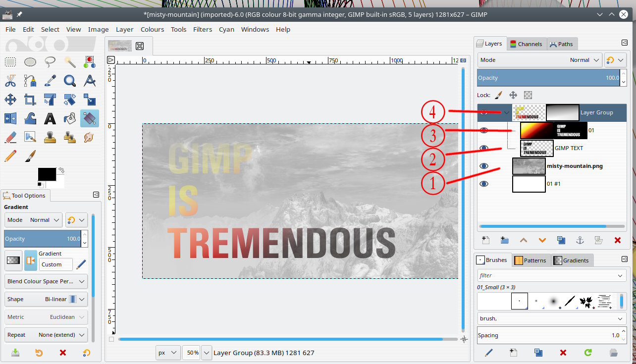
Task: Refresh the brushes list
Action: tap(588, 353)
